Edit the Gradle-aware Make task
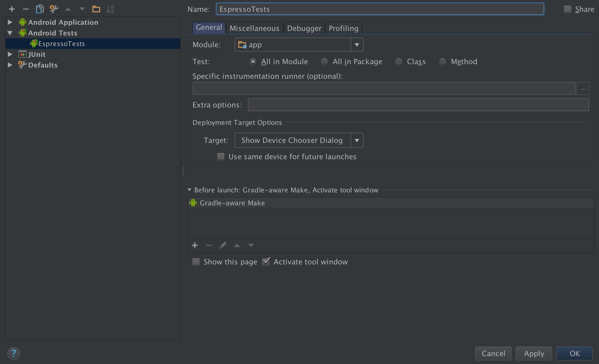This screenshot has width=599, height=364. (x=223, y=245)
